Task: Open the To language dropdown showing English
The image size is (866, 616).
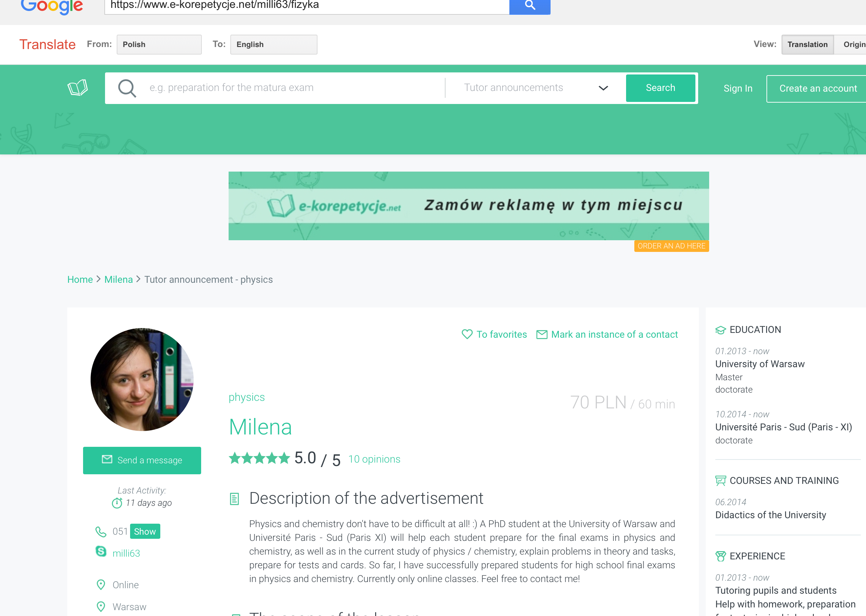Action: coord(274,45)
